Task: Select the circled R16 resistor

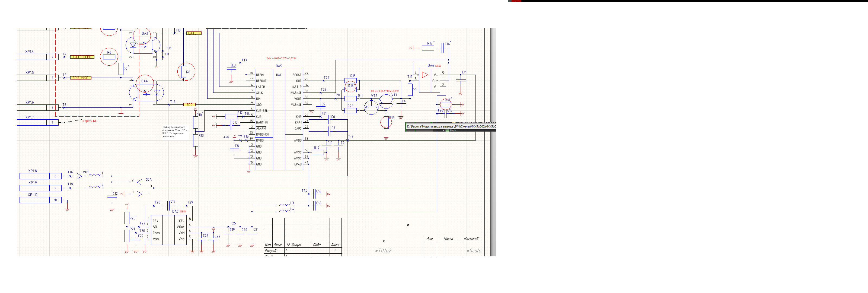Action: point(350,90)
